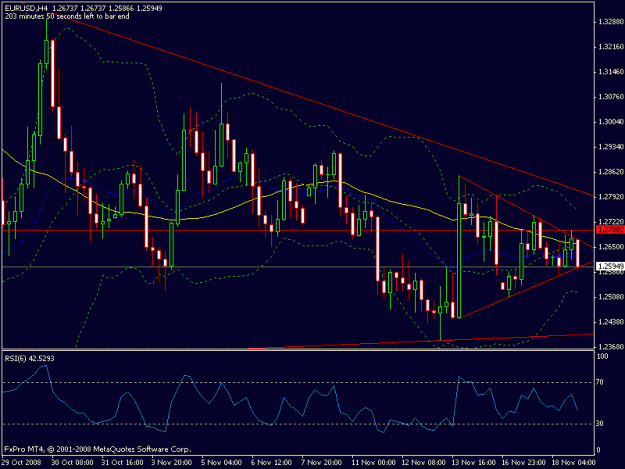Viewport: 625px width, 469px height.
Task: Click the 18 Nov 04:00 time label
Action: [x=574, y=463]
